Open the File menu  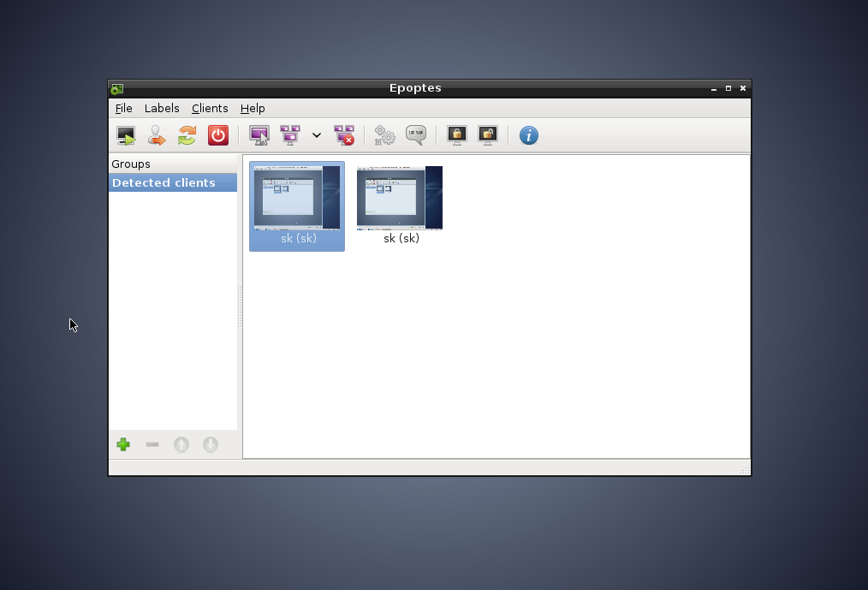123,108
